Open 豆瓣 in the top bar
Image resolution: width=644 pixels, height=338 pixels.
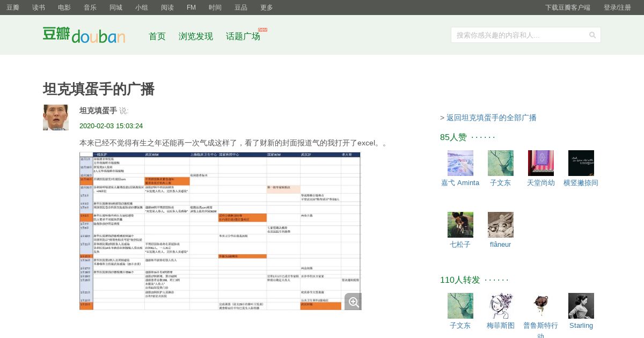click(13, 8)
